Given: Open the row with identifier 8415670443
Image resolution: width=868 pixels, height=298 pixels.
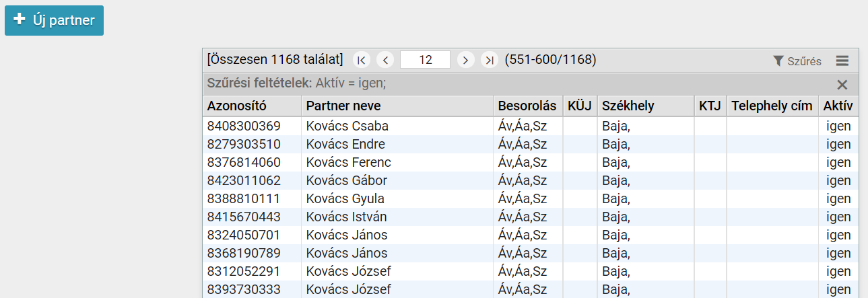Looking at the screenshot, I should pyautogui.click(x=244, y=217).
